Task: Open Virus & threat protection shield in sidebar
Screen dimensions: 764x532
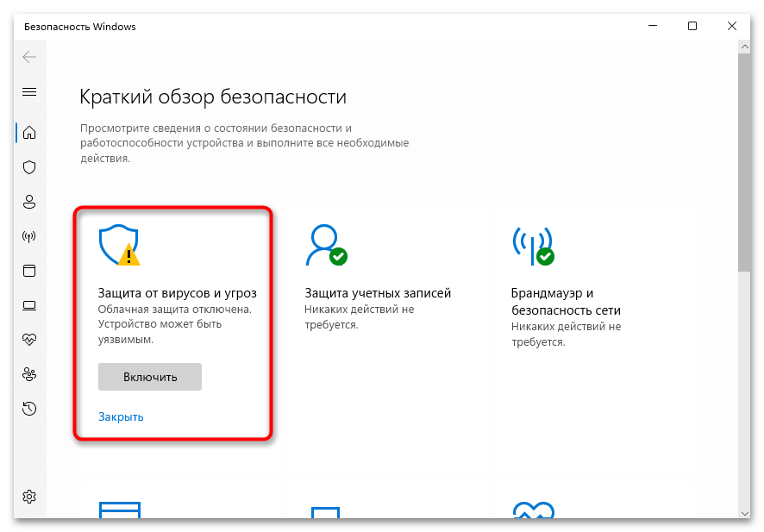Action: 29,167
